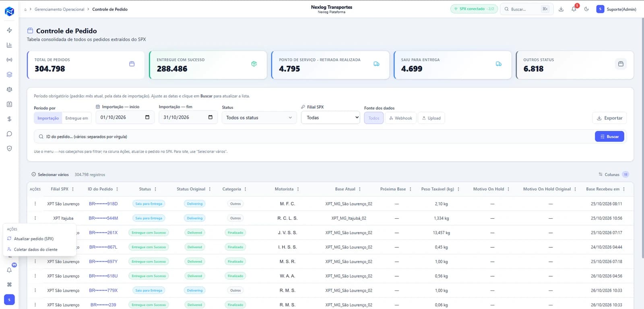Open row actions for BR••••918D
The image size is (644, 309).
point(35,204)
